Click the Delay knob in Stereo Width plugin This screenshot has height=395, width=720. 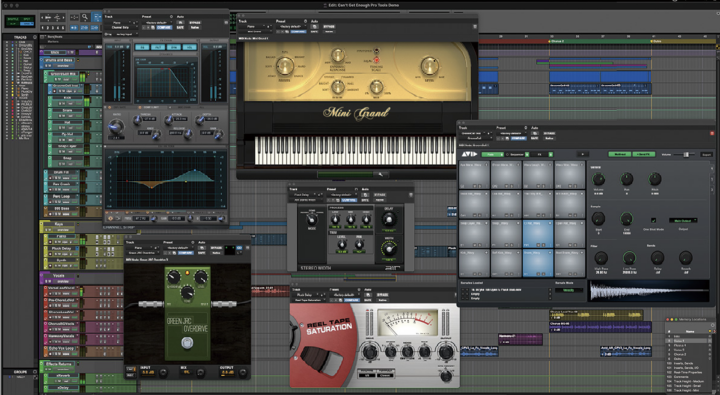(x=389, y=220)
